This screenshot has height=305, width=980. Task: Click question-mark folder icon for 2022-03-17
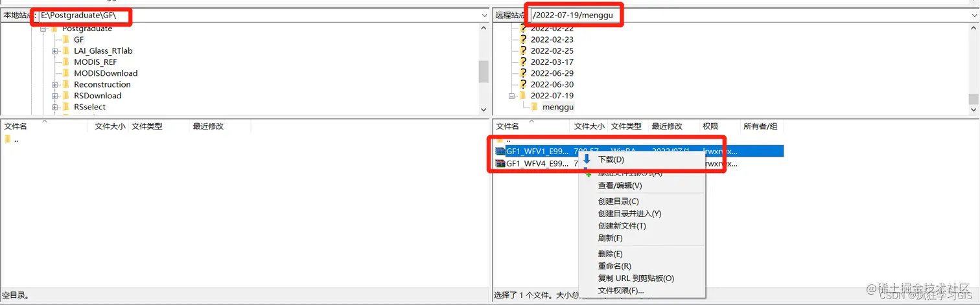pyautogui.click(x=523, y=62)
